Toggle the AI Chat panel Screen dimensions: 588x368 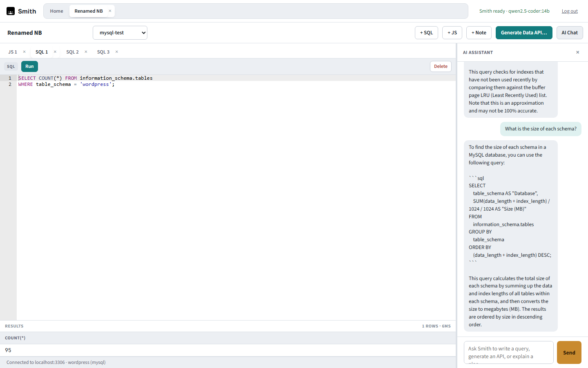[570, 33]
